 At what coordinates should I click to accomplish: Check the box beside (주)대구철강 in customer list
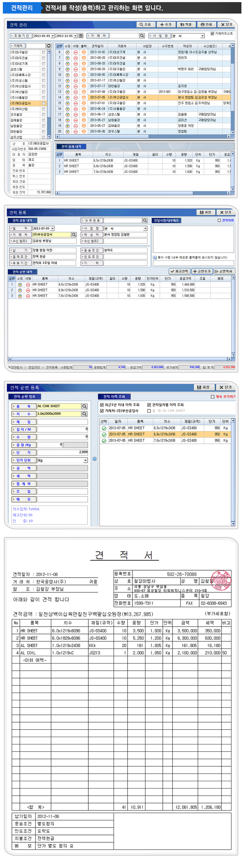click(43, 52)
